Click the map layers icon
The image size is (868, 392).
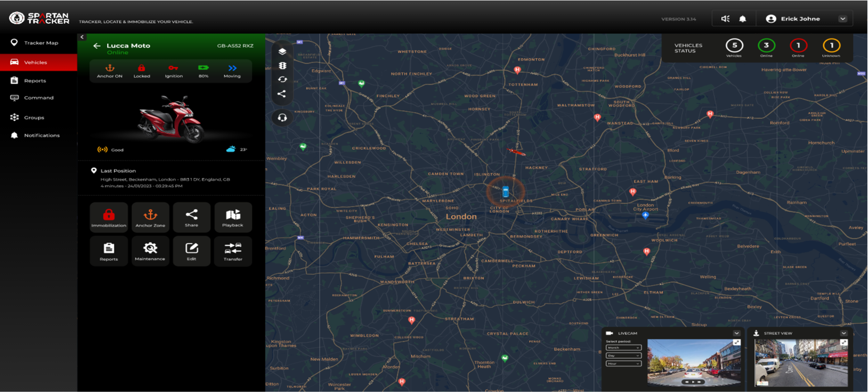282,52
